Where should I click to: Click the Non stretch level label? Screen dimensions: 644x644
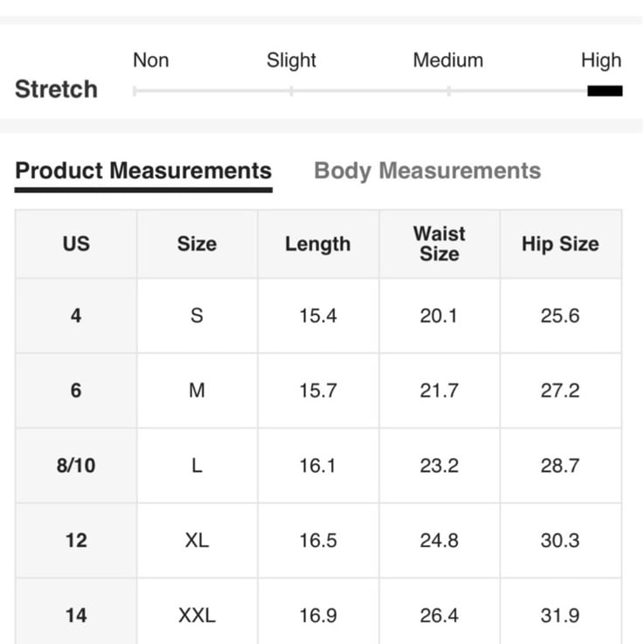tap(150, 60)
